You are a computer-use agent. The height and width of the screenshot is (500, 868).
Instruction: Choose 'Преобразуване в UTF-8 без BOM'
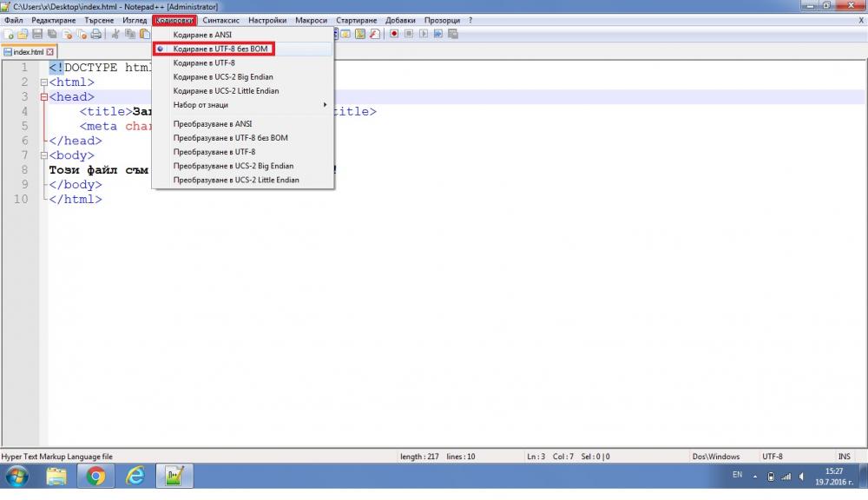tap(243, 138)
